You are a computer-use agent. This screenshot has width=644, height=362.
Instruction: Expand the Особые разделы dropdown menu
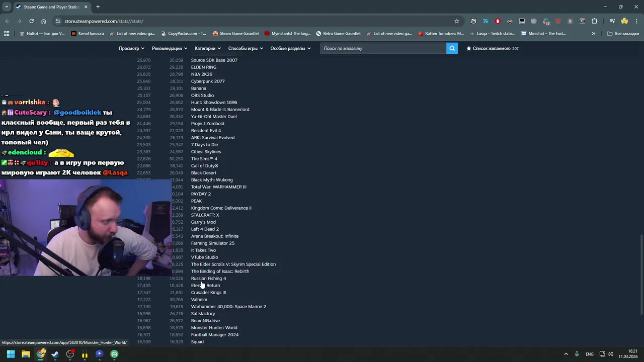point(290,48)
